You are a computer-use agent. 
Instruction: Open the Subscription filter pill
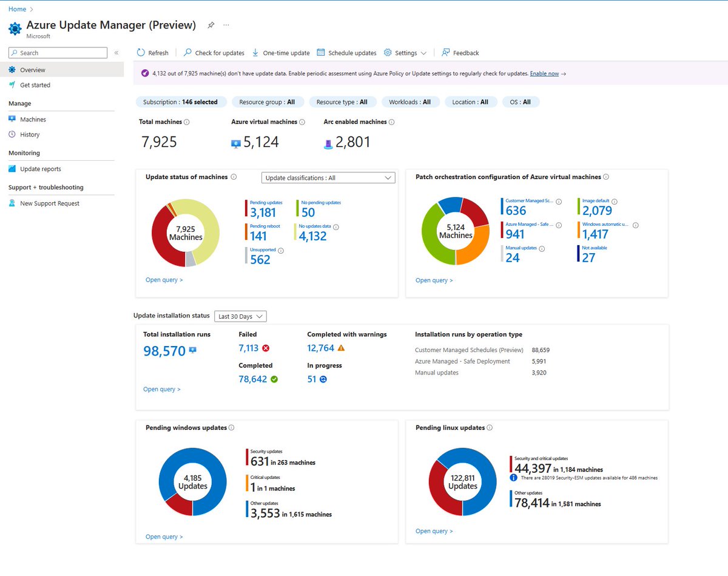[x=181, y=102]
